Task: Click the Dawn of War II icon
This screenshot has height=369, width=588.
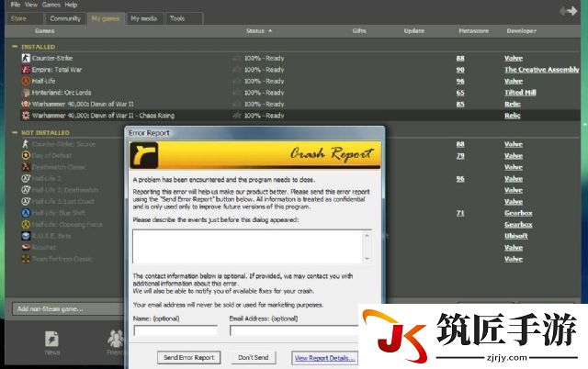Action: pyautogui.click(x=26, y=104)
